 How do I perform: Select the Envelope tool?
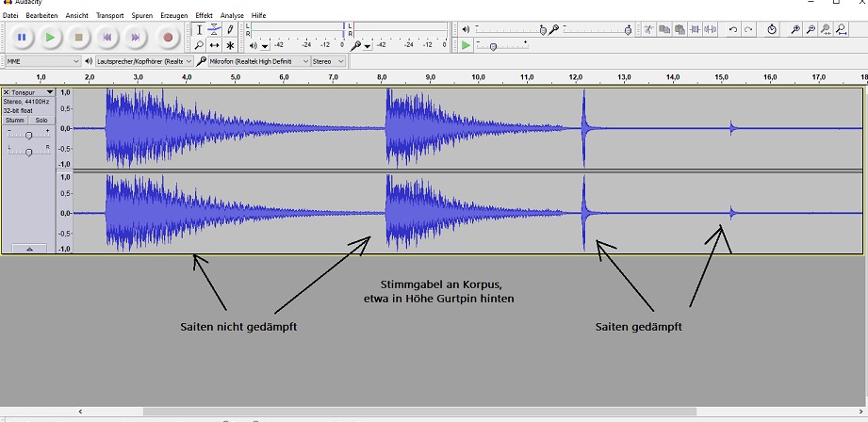click(214, 30)
